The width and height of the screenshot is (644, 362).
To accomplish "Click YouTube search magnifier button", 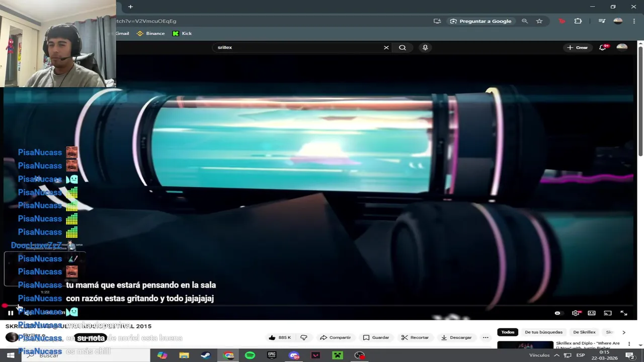I will coord(403,47).
